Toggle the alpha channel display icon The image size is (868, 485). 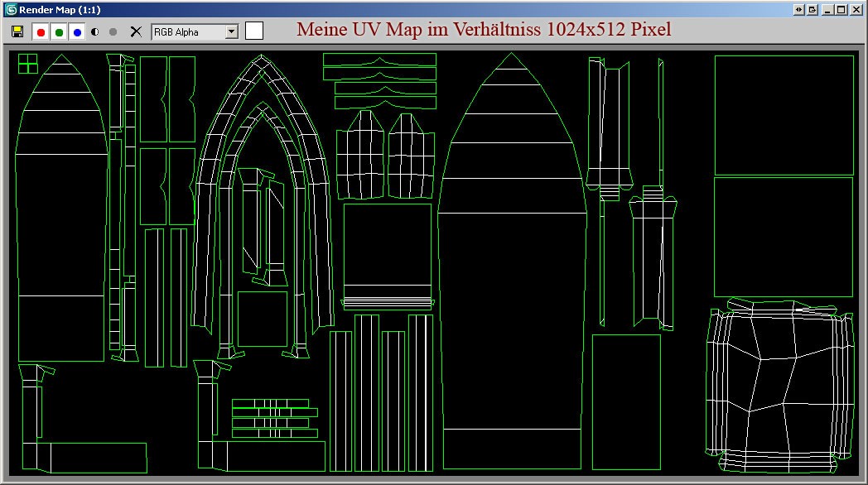point(95,32)
